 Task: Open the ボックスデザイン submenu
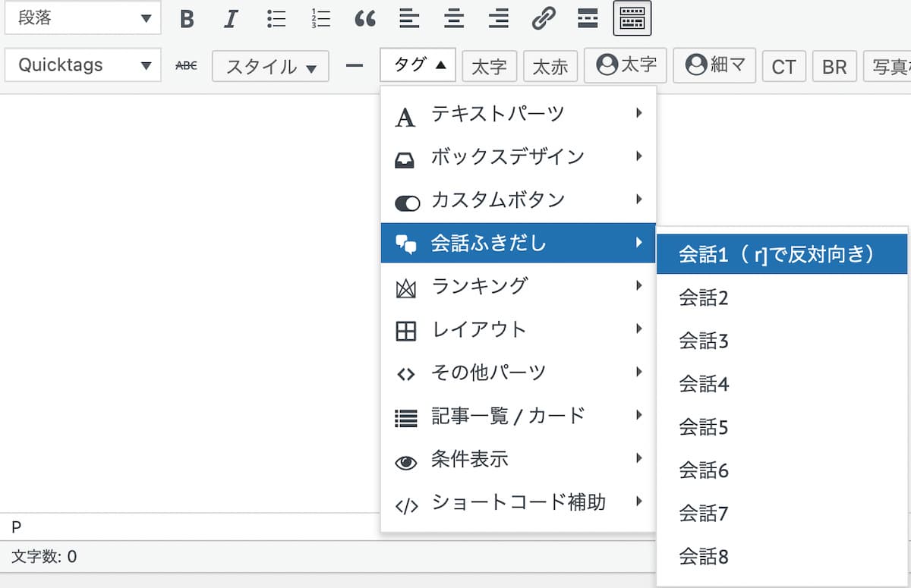(x=519, y=157)
